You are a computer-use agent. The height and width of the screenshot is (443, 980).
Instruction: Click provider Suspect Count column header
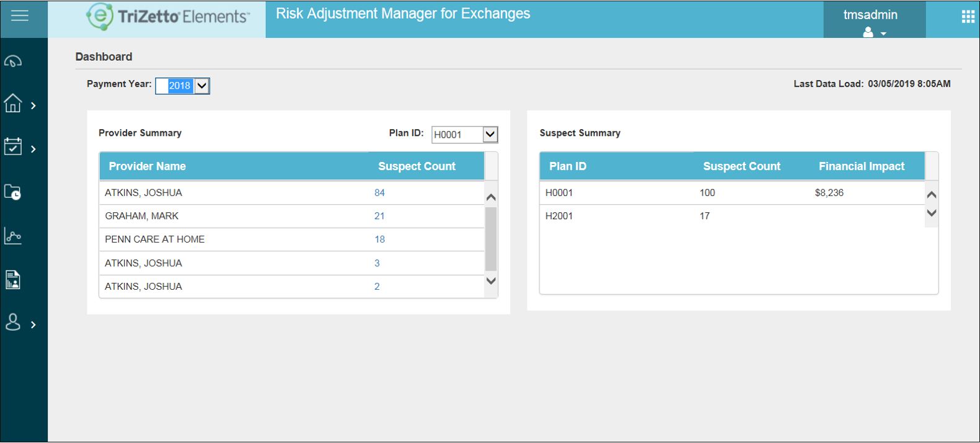click(x=417, y=166)
